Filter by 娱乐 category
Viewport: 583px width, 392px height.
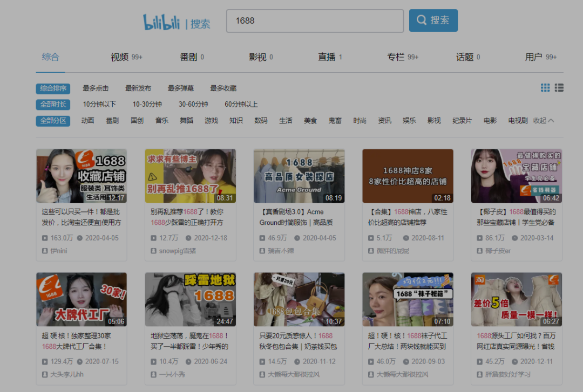(409, 121)
